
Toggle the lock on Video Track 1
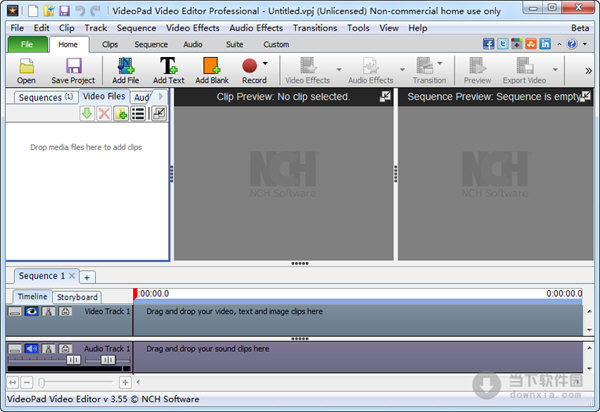[x=65, y=311]
